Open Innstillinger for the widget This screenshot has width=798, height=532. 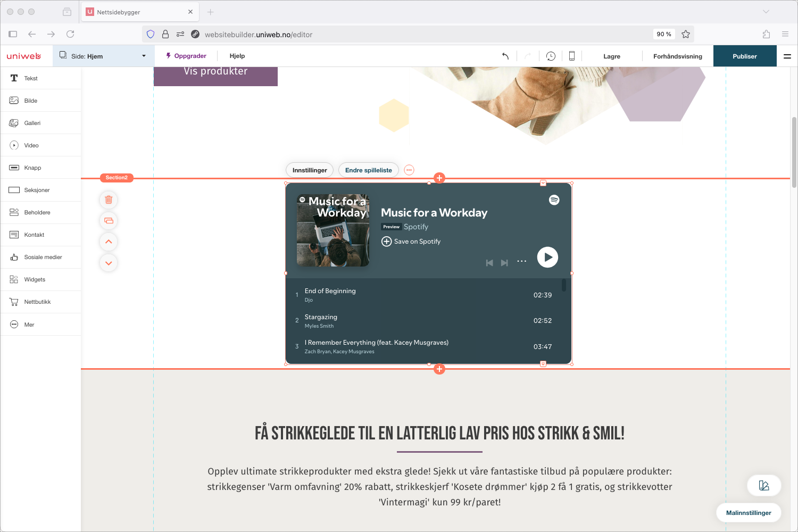pos(310,170)
